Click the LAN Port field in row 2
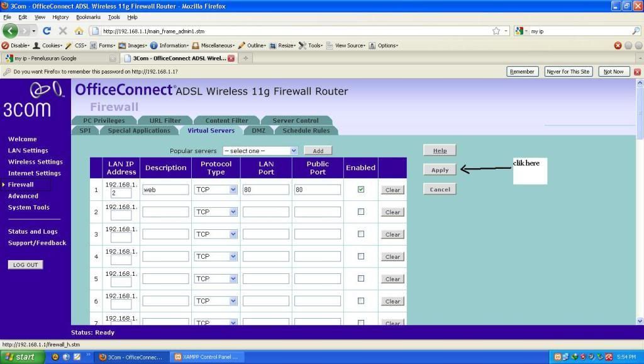Viewport: 644px width, 364px height. click(x=265, y=212)
